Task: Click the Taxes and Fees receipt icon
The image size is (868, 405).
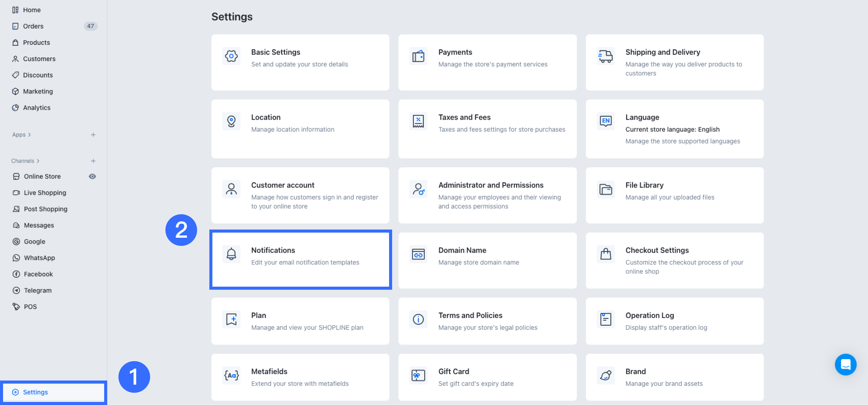Action: [x=418, y=121]
